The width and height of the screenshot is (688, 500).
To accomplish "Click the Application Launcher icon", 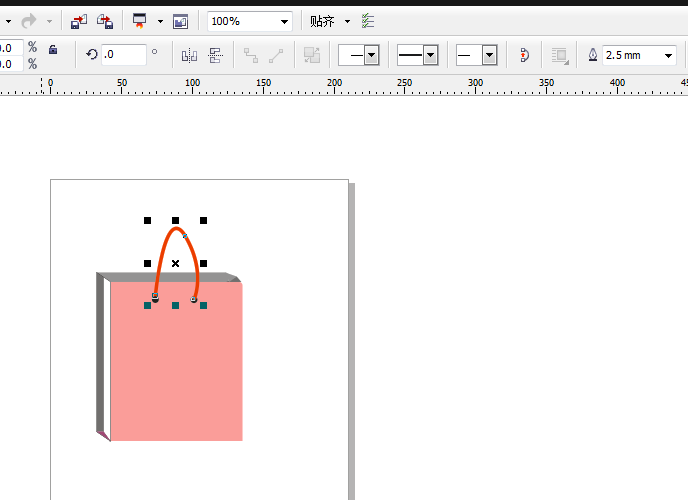I will click(x=140, y=21).
